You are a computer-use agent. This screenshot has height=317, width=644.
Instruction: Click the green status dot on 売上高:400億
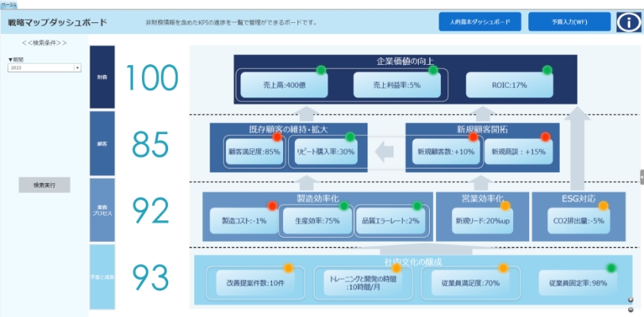pos(321,71)
